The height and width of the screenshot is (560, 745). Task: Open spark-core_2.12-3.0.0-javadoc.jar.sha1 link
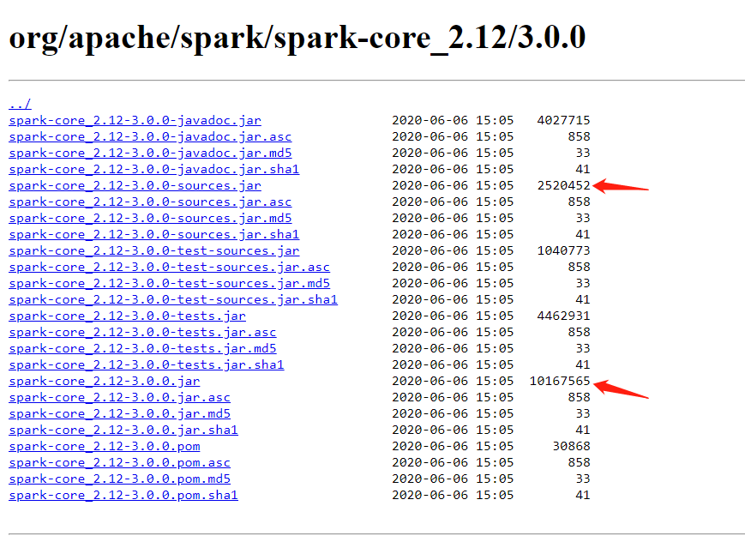coord(154,169)
